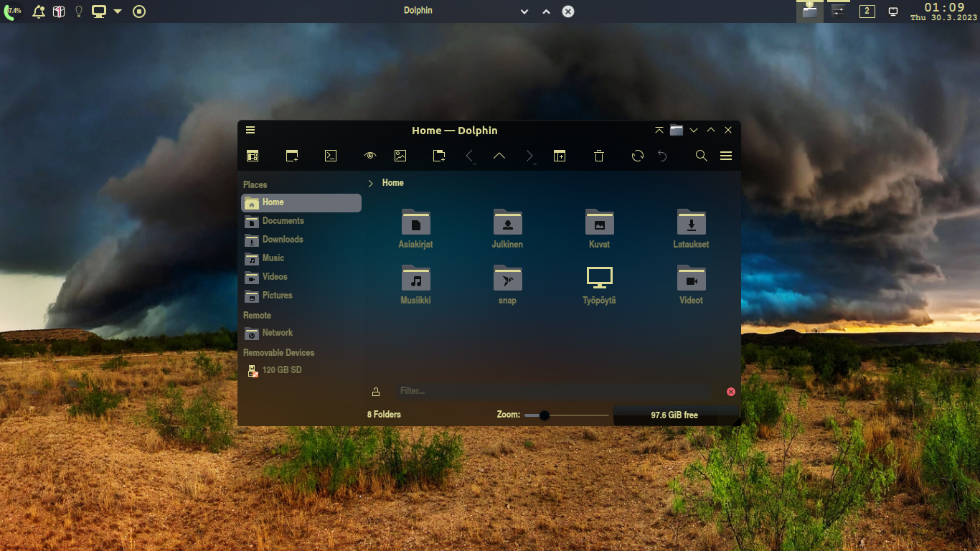The height and width of the screenshot is (551, 980).
Task: Click the trash delete icon in toolbar
Action: (x=599, y=156)
